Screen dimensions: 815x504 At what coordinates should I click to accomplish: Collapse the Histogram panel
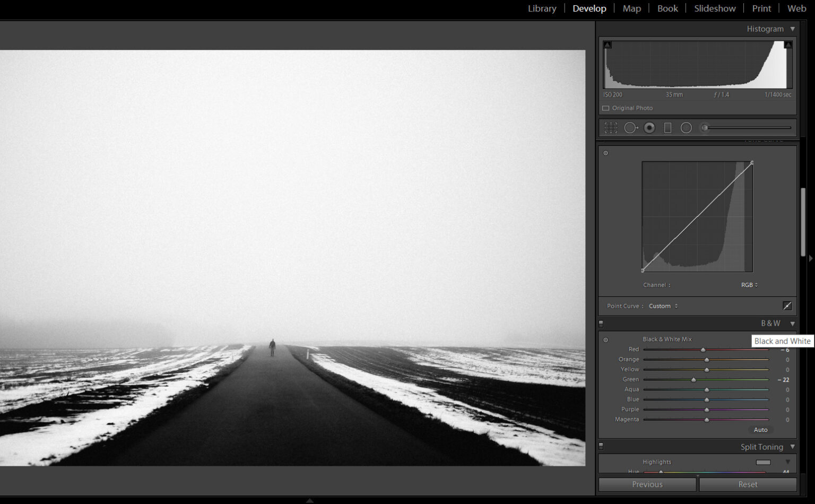click(792, 29)
